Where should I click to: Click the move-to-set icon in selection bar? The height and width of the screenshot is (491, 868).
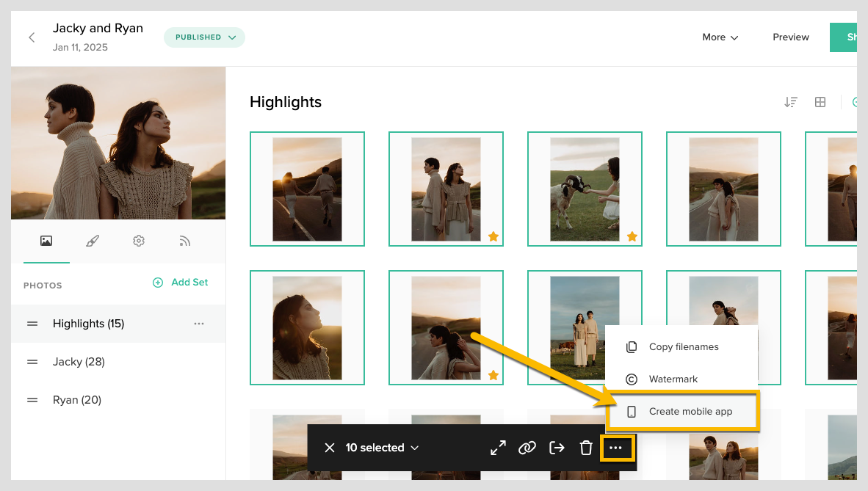[557, 448]
